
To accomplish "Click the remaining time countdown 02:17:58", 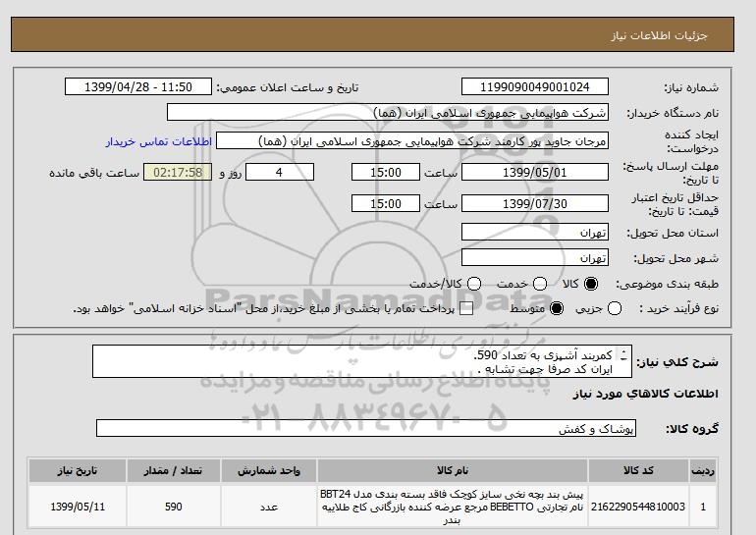I will tap(178, 172).
